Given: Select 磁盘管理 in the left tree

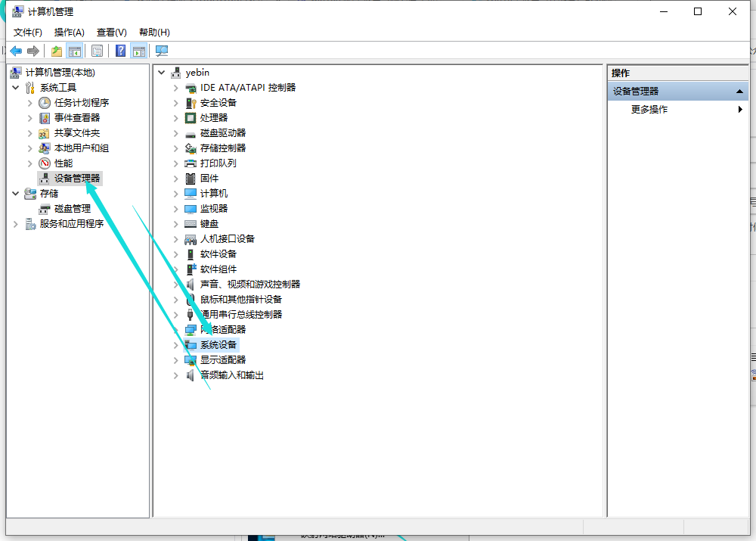Looking at the screenshot, I should 72,209.
